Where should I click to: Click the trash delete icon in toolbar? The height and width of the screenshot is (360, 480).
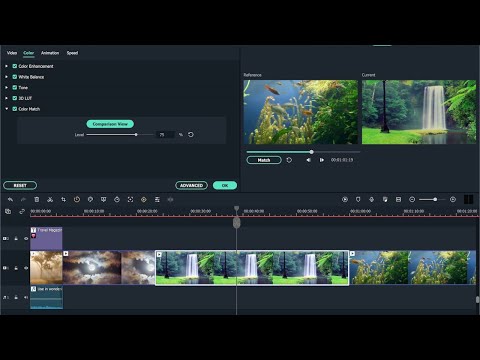point(37,199)
